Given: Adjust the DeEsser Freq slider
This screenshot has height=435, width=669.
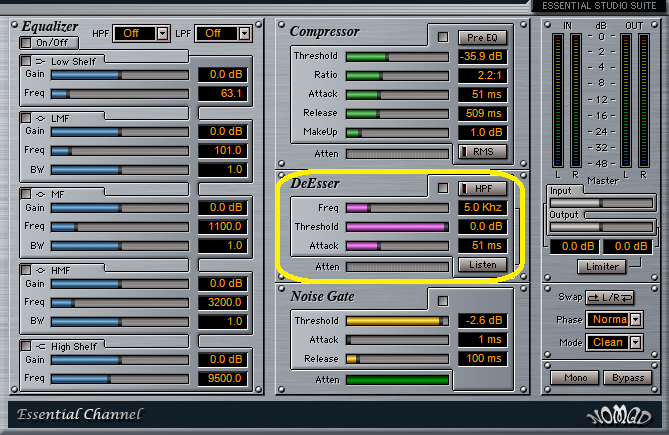Looking at the screenshot, I should pyautogui.click(x=397, y=208).
